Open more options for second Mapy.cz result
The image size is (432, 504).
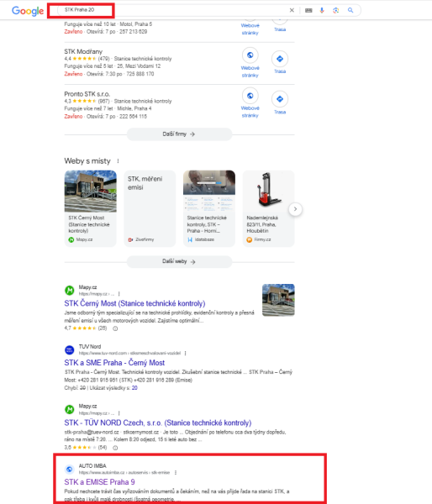pyautogui.click(x=119, y=413)
